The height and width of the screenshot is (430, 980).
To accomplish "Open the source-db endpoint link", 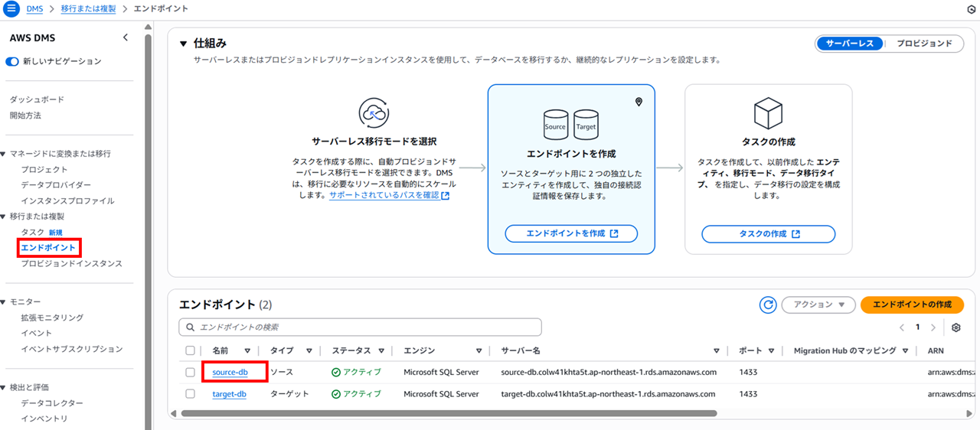I will [230, 373].
